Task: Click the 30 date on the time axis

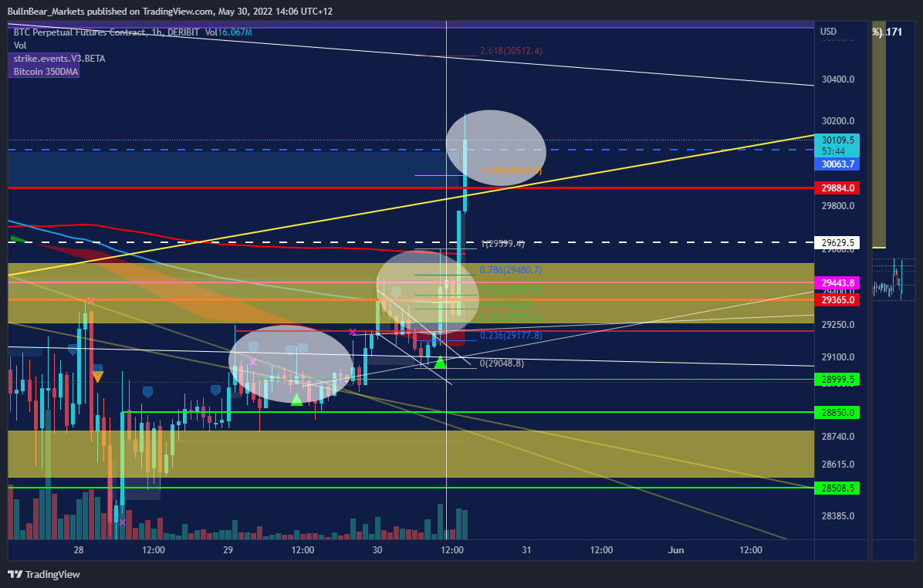Action: tap(377, 550)
